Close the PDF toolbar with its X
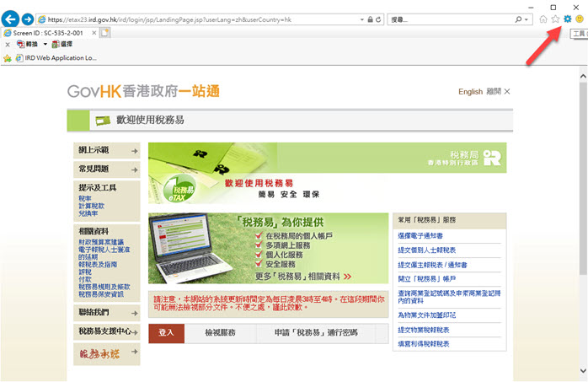The height and width of the screenshot is (382, 588). point(8,45)
